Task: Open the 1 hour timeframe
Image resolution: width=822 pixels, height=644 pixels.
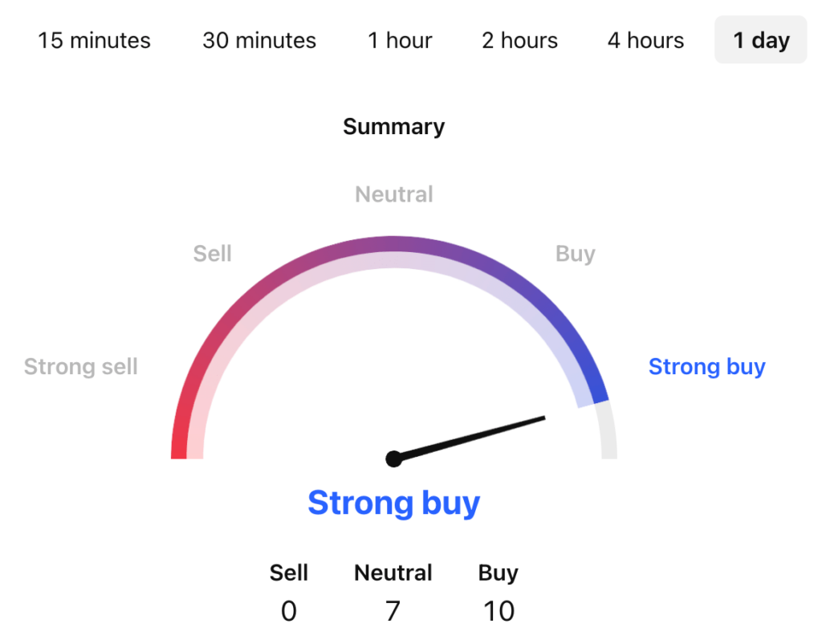Action: [400, 40]
